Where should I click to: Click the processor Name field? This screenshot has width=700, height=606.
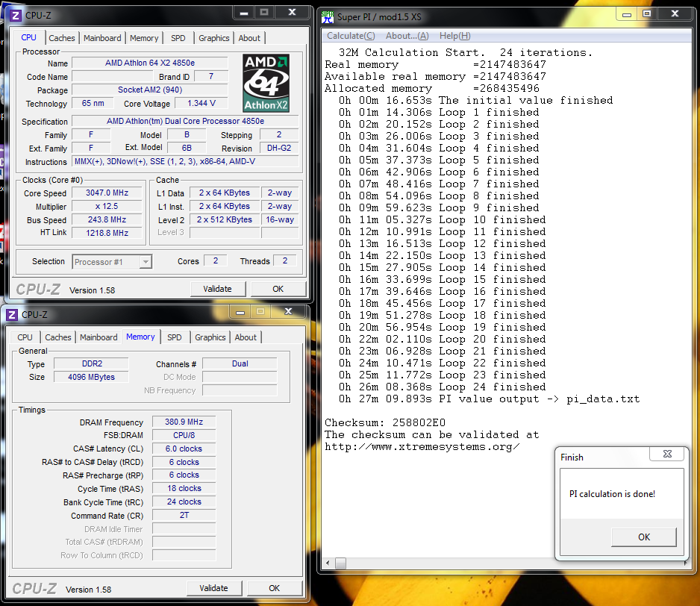(x=150, y=63)
